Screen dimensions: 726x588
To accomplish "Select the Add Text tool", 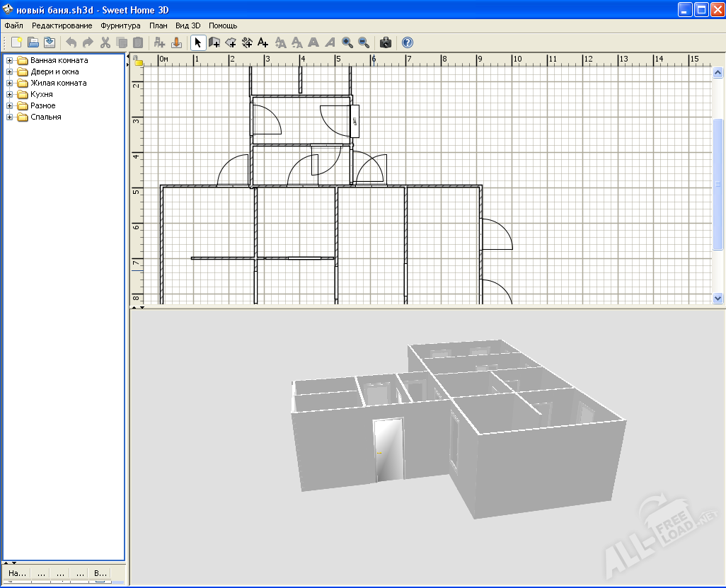I will click(263, 42).
